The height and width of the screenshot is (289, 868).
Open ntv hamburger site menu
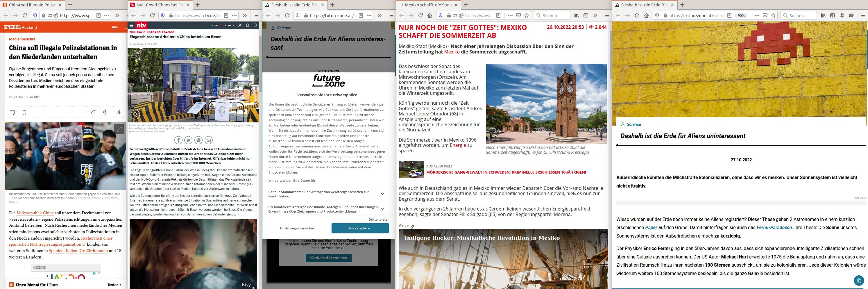[132, 25]
